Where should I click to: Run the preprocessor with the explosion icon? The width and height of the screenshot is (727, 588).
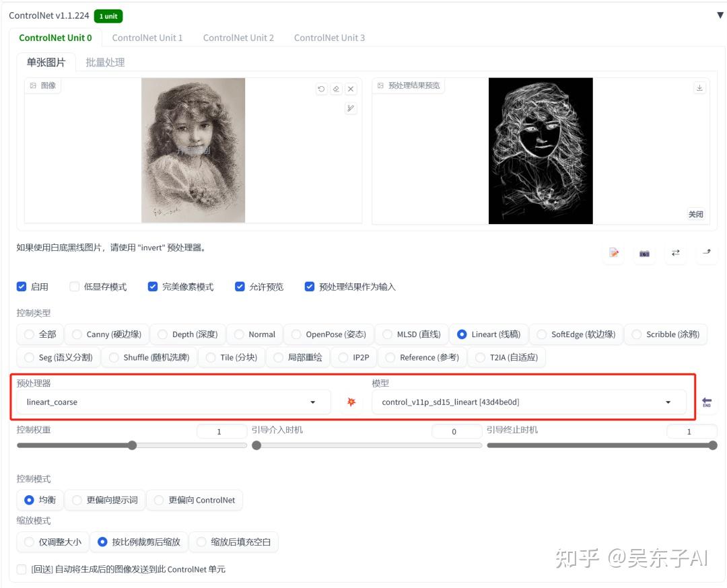[349, 402]
